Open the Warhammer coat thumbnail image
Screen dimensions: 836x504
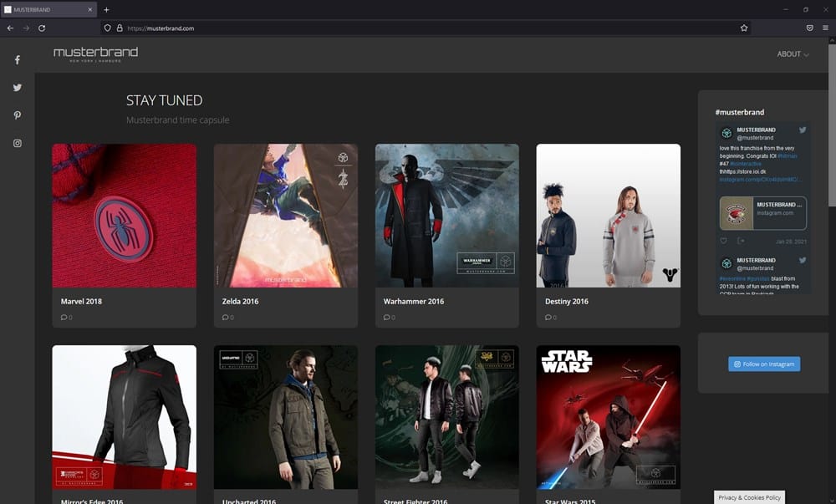(x=446, y=216)
